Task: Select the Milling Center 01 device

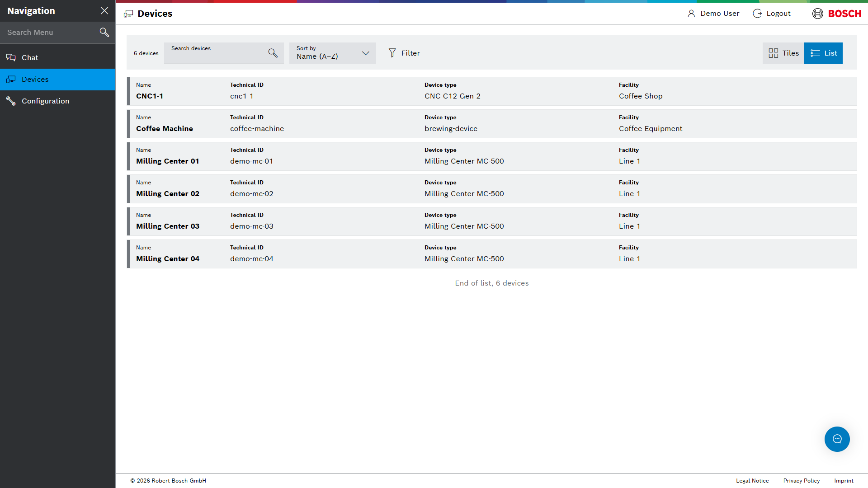Action: coord(492,156)
